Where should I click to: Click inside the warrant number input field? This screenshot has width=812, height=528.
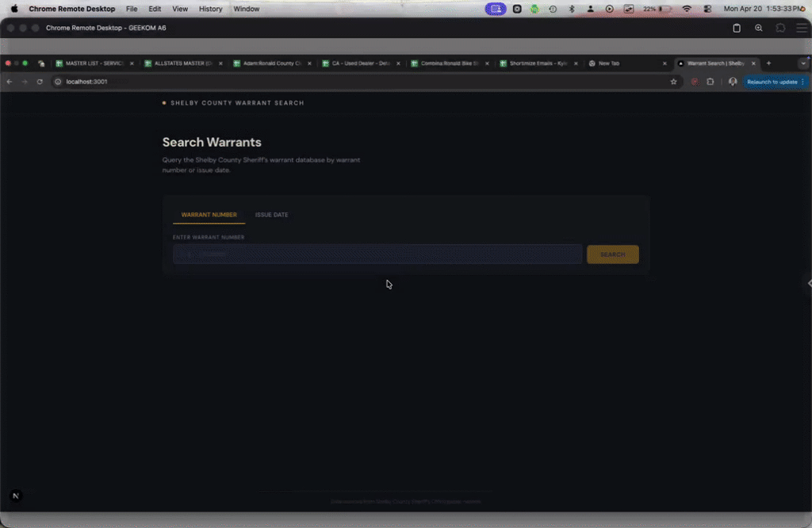point(377,254)
